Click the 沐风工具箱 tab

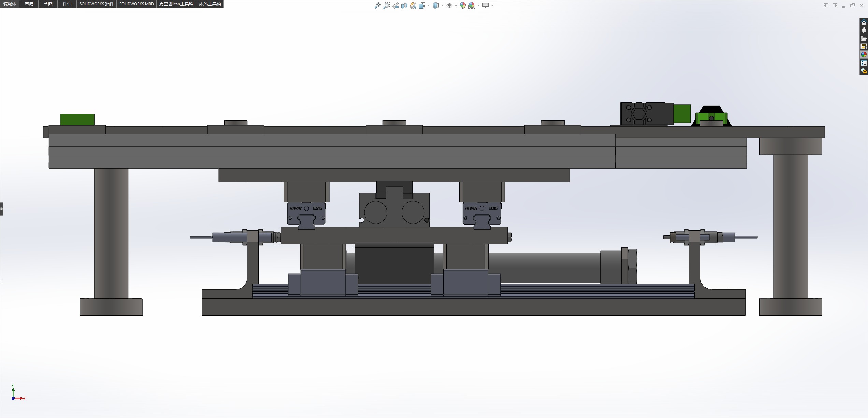click(x=210, y=4)
